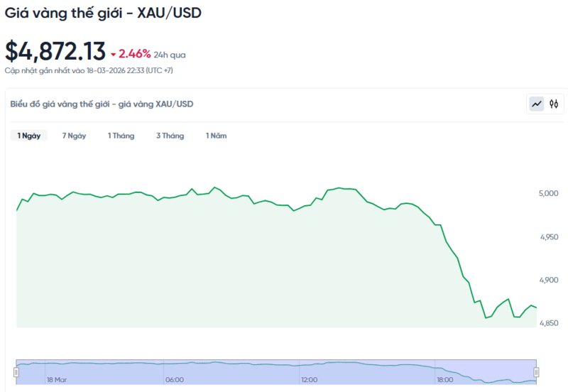Switch to candlestick chart view
568x392 pixels.
(554, 104)
